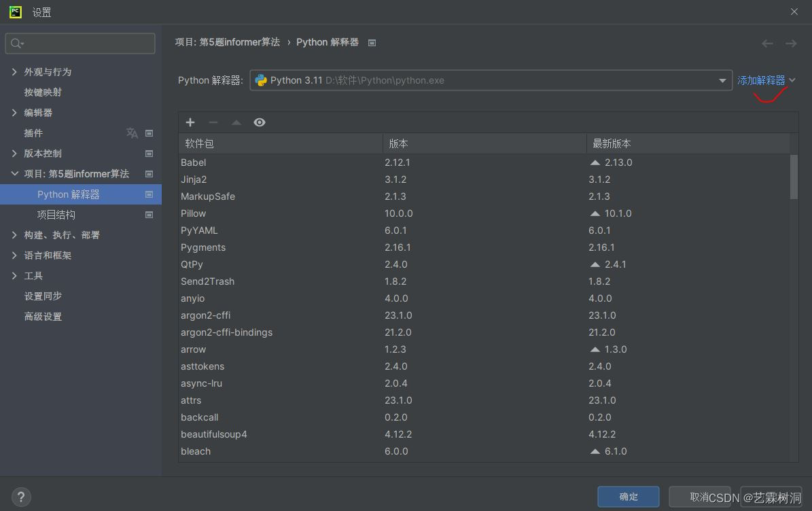Click the project icon on 项目: 第5题informer算法 row
The image size is (812, 511).
click(x=149, y=174)
